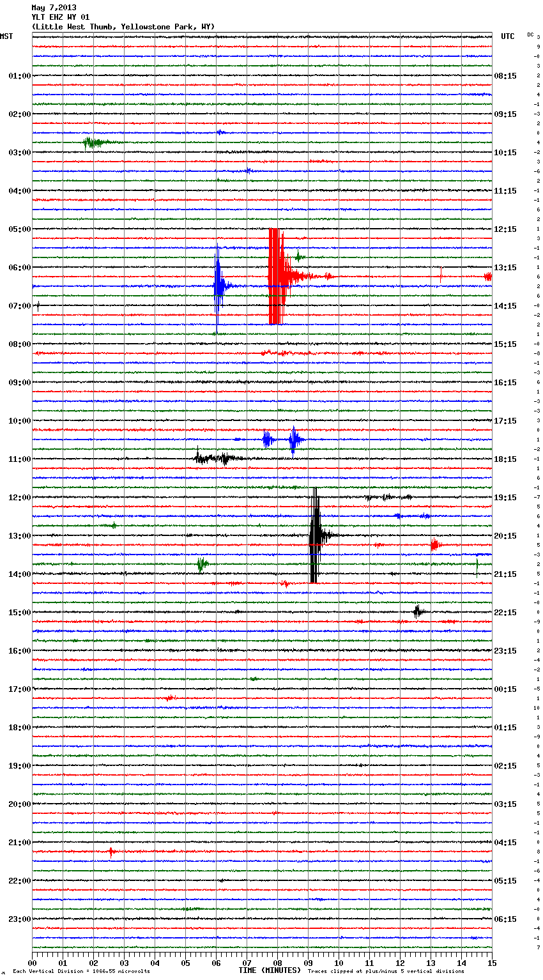
Task: Click the "02:15" UTC time label
Action: (x=505, y=766)
